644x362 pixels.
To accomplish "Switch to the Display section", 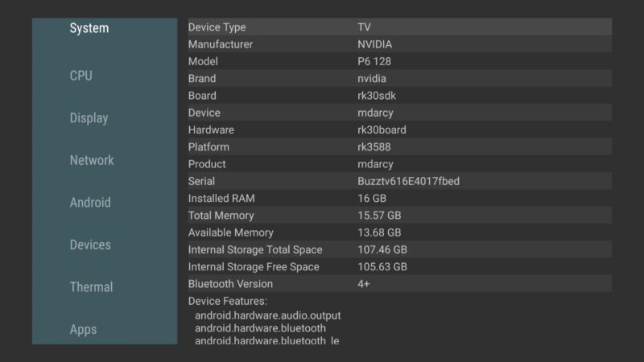I will [x=89, y=118].
